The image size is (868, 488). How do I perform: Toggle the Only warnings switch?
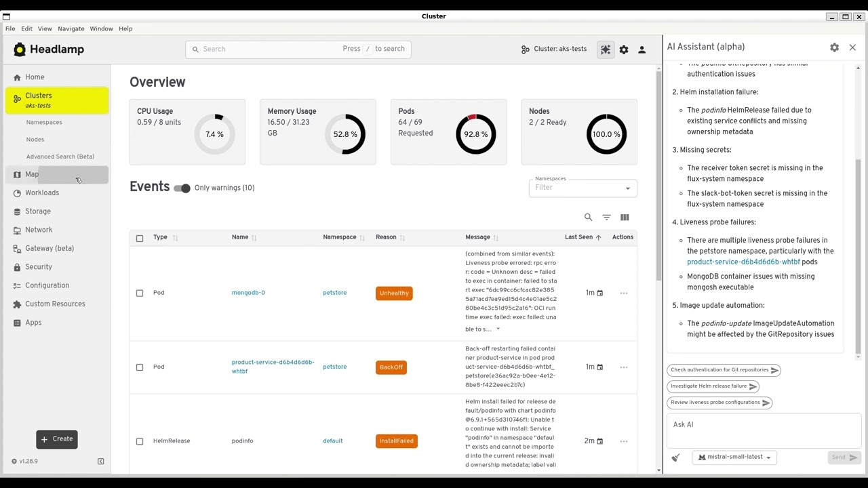pos(182,188)
